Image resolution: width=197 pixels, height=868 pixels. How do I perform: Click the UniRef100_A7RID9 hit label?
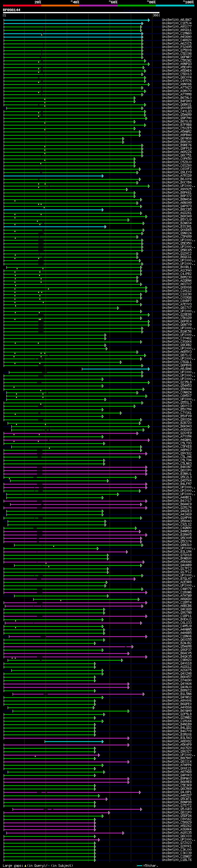[177, 176]
